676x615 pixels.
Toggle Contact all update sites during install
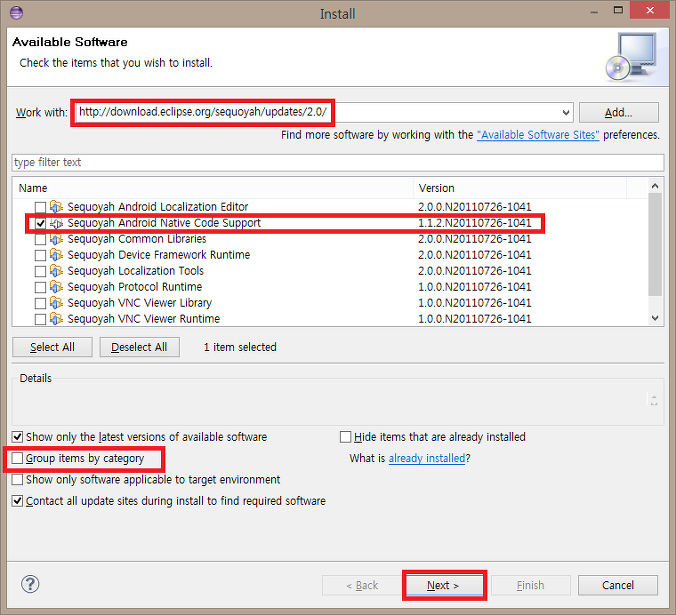(x=17, y=501)
